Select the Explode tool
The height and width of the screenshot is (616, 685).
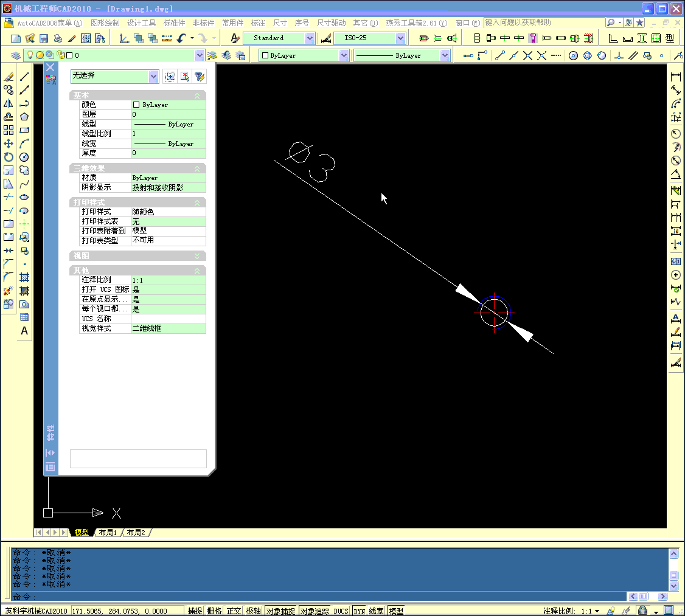pyautogui.click(x=9, y=290)
